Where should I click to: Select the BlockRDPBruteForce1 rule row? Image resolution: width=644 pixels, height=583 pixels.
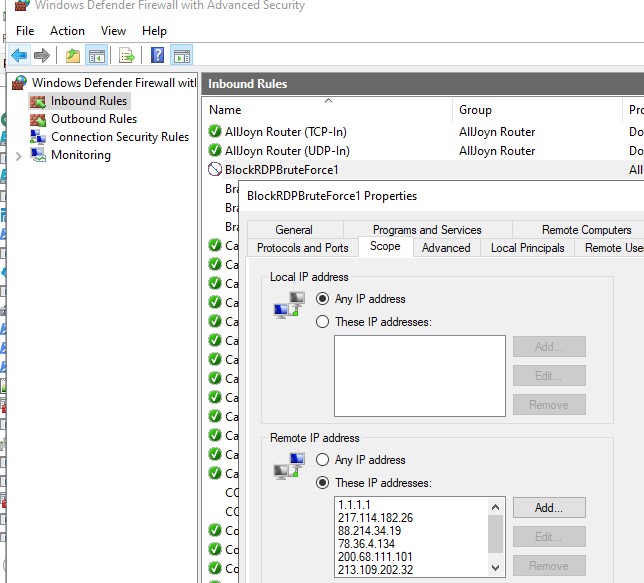[x=423, y=169]
